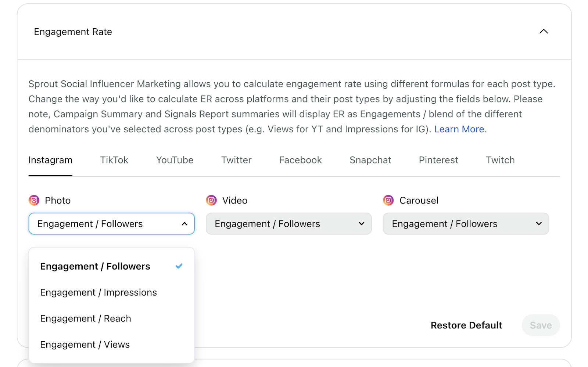Open the Pinterest tab
The height and width of the screenshot is (367, 588).
(438, 160)
